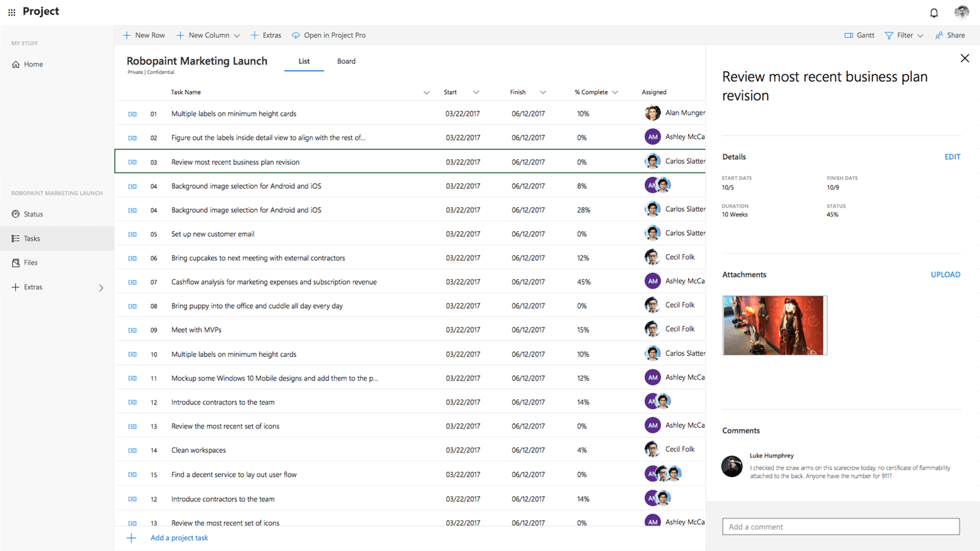This screenshot has height=551, width=980.
Task: Add a New Row with the plus icon
Action: [x=143, y=35]
